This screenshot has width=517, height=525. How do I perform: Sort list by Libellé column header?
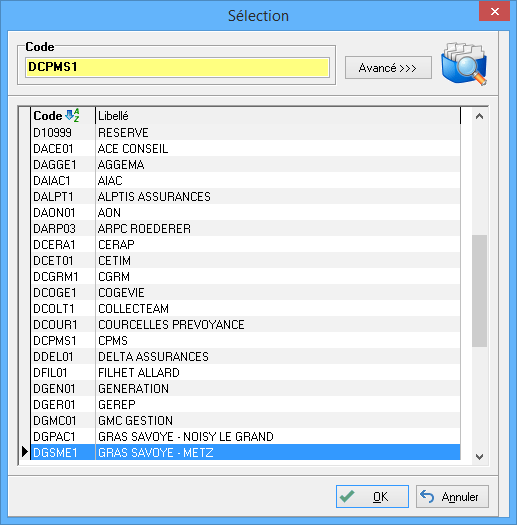pyautogui.click(x=278, y=116)
